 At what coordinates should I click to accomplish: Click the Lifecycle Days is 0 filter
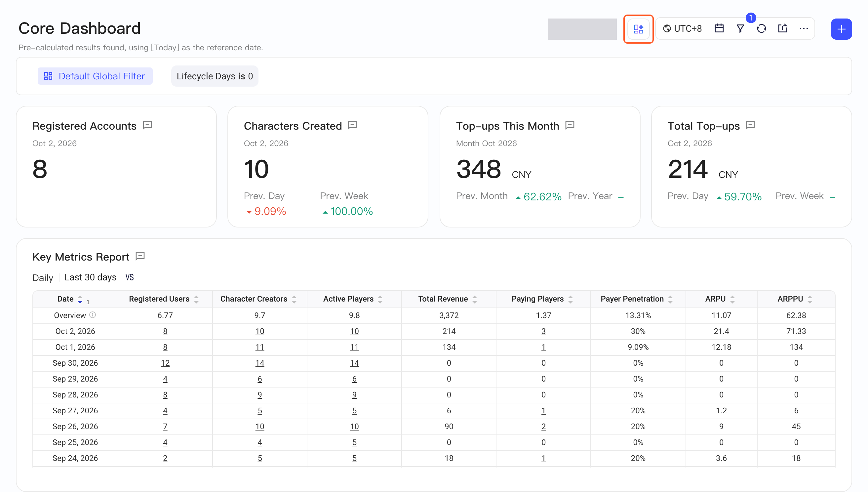coord(215,76)
